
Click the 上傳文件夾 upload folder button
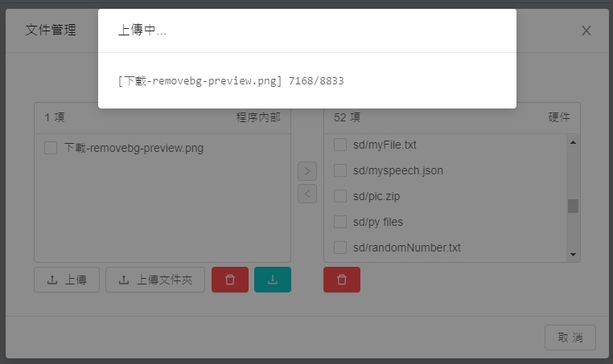coord(155,280)
